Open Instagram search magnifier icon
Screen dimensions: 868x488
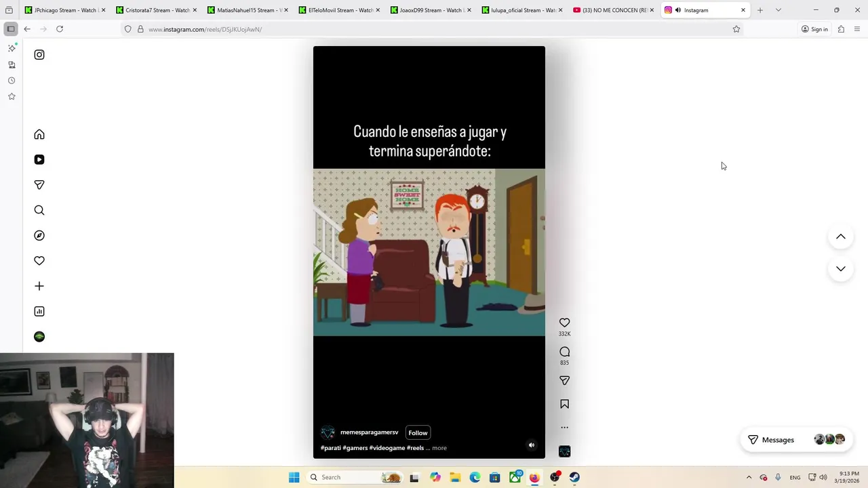39,210
